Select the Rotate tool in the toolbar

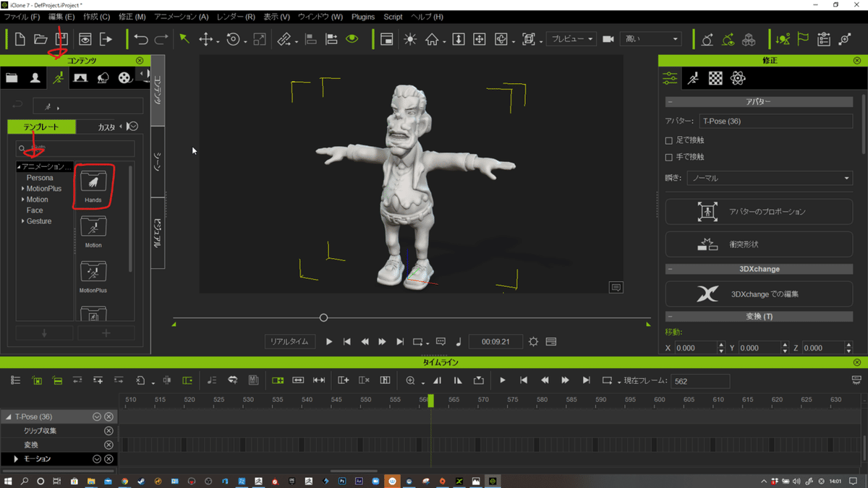click(233, 39)
